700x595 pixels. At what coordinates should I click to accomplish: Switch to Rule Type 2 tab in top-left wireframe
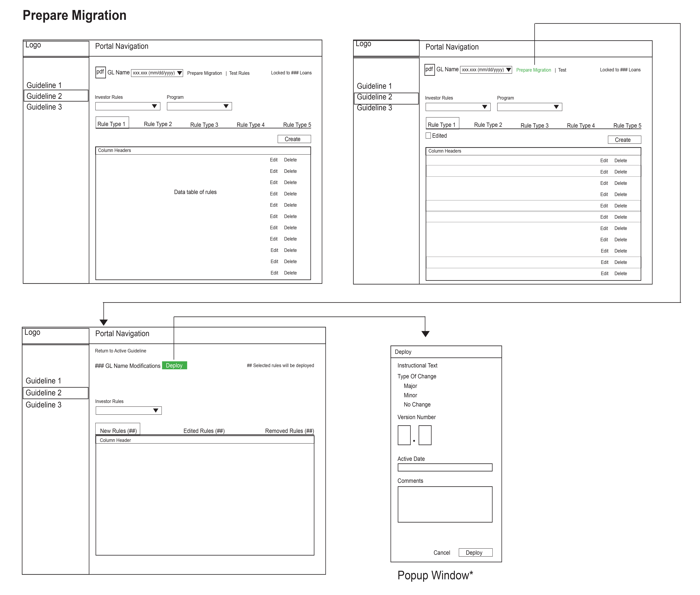coord(158,124)
